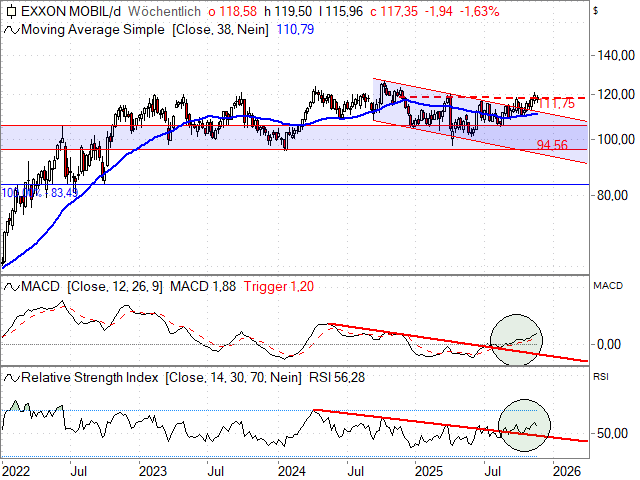Click the Trigger 1,20 value
640x480 pixels.
click(x=279, y=287)
